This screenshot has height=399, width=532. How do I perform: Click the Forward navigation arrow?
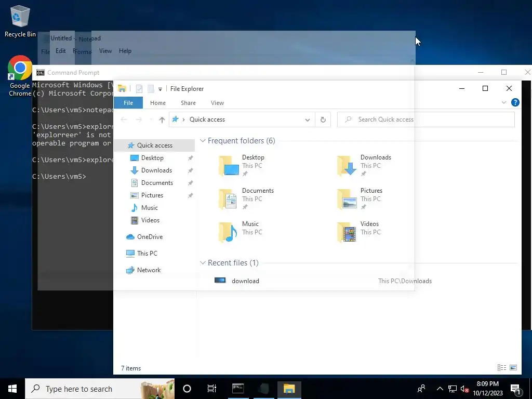point(139,119)
